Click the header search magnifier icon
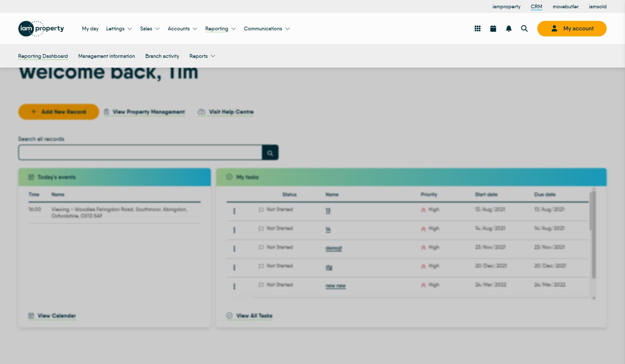Image resolution: width=625 pixels, height=364 pixels. coord(524,29)
